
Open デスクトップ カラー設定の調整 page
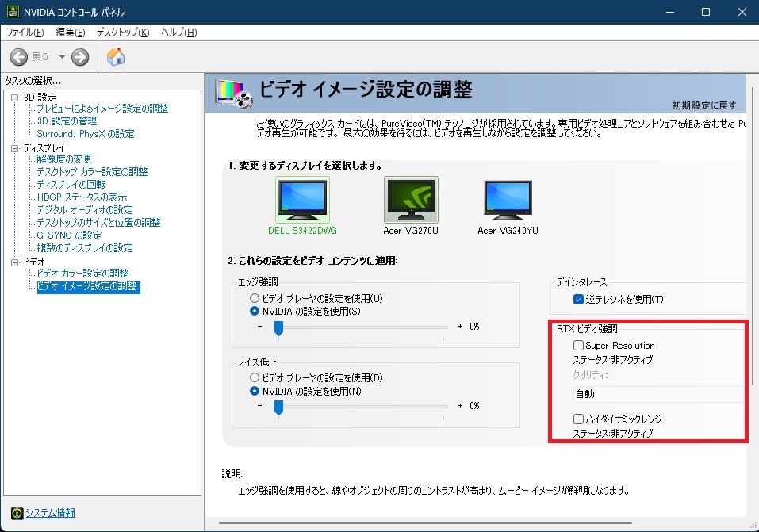(93, 172)
